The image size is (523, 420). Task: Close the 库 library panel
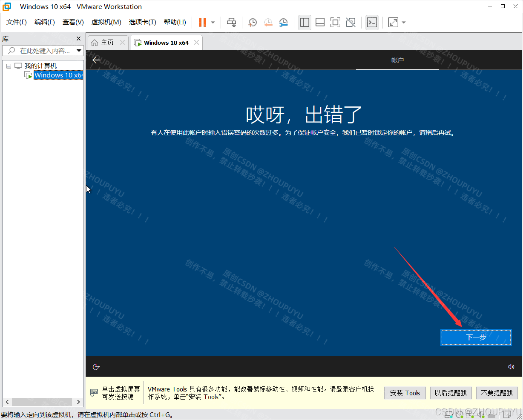tap(78, 39)
